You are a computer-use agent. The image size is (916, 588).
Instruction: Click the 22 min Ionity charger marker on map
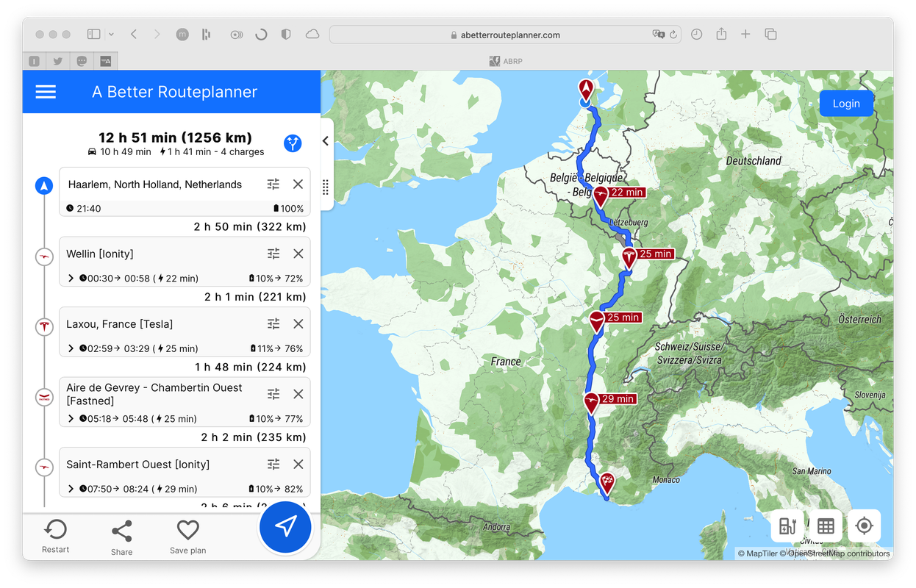click(x=601, y=196)
